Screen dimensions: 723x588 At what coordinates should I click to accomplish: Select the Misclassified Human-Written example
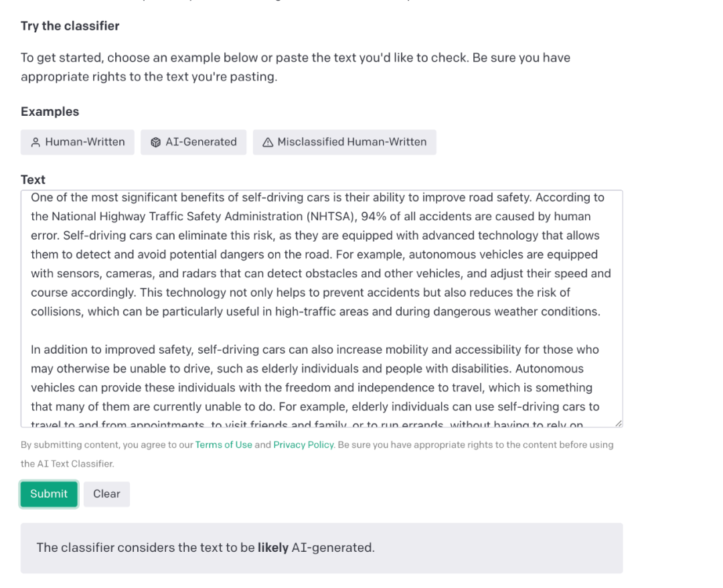coord(345,142)
